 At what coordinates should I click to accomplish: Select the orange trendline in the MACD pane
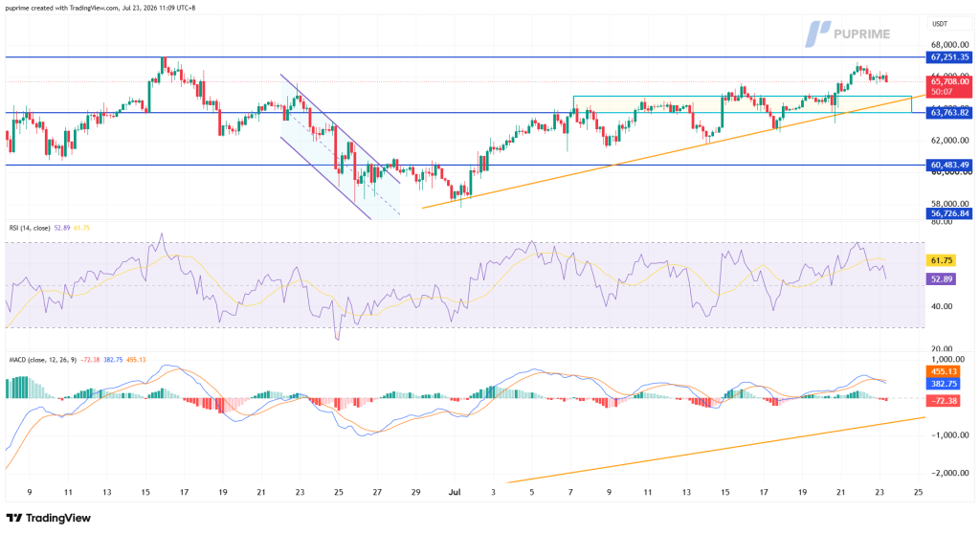point(716,450)
